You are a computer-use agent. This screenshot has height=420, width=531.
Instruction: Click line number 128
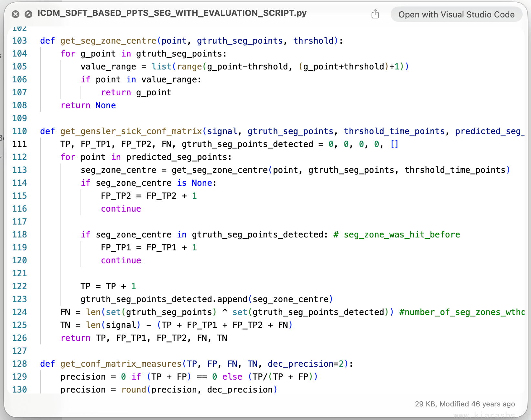click(19, 364)
